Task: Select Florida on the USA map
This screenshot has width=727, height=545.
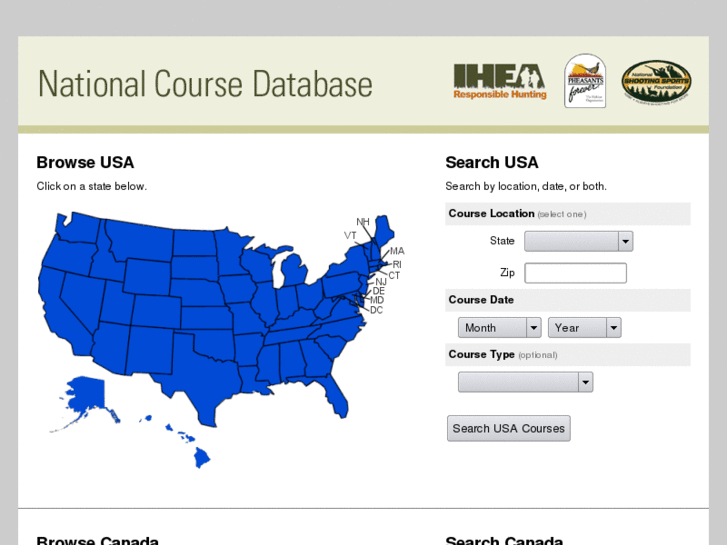Action: [335, 395]
